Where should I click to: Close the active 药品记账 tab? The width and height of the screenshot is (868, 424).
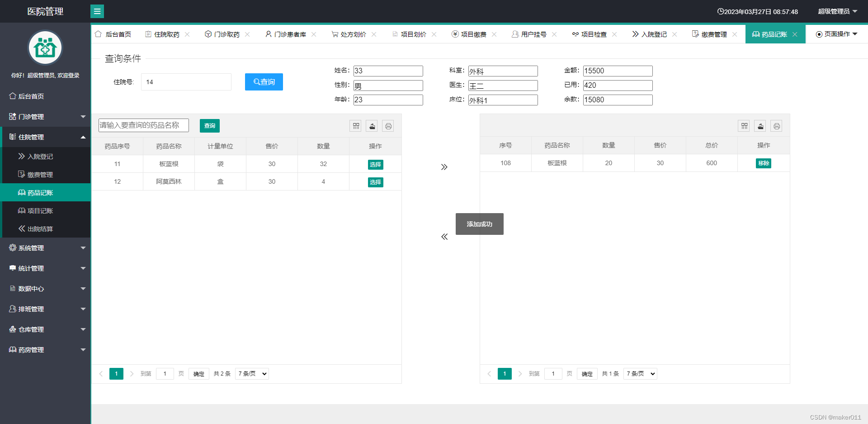(x=795, y=34)
